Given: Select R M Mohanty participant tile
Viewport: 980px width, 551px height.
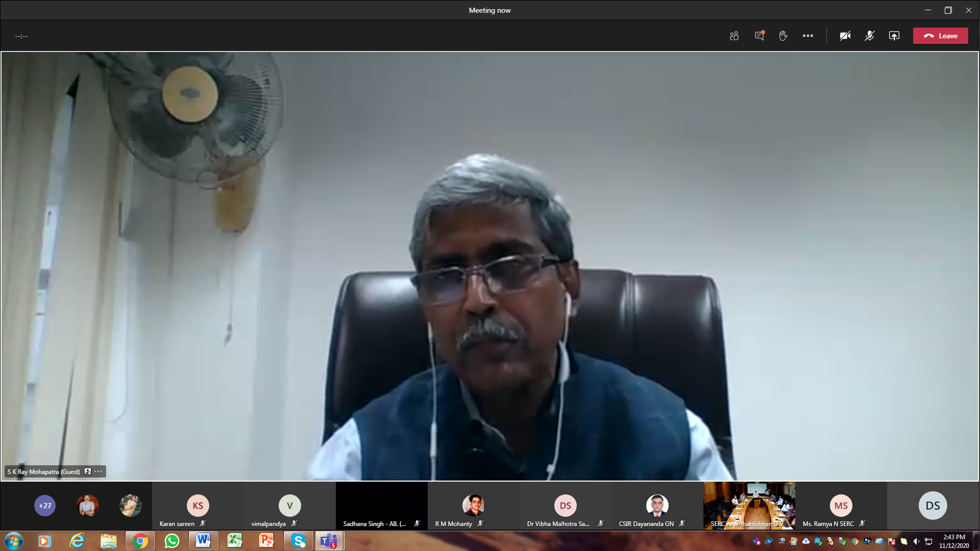Looking at the screenshot, I should 474,506.
